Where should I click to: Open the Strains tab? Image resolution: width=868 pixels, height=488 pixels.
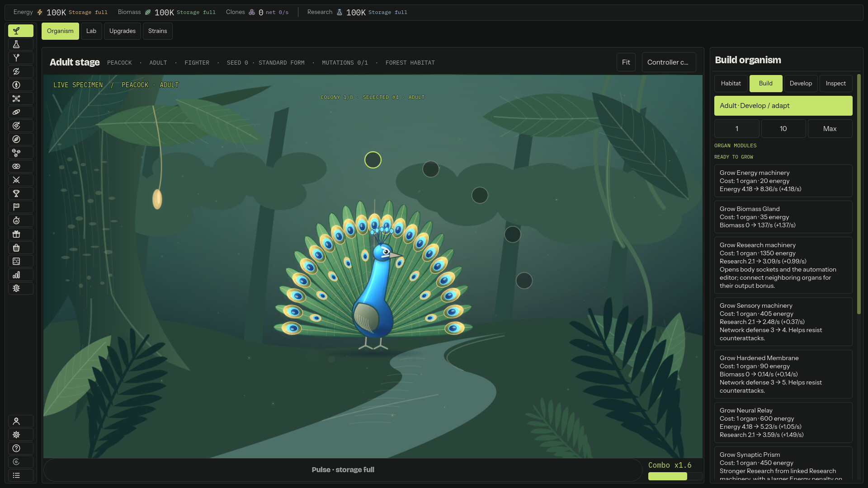158,31
